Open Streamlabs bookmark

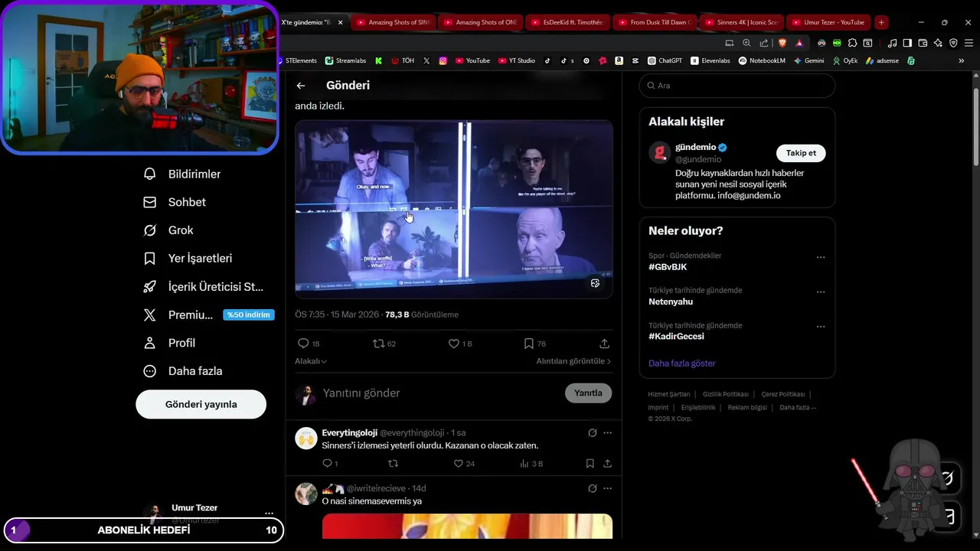point(345,60)
